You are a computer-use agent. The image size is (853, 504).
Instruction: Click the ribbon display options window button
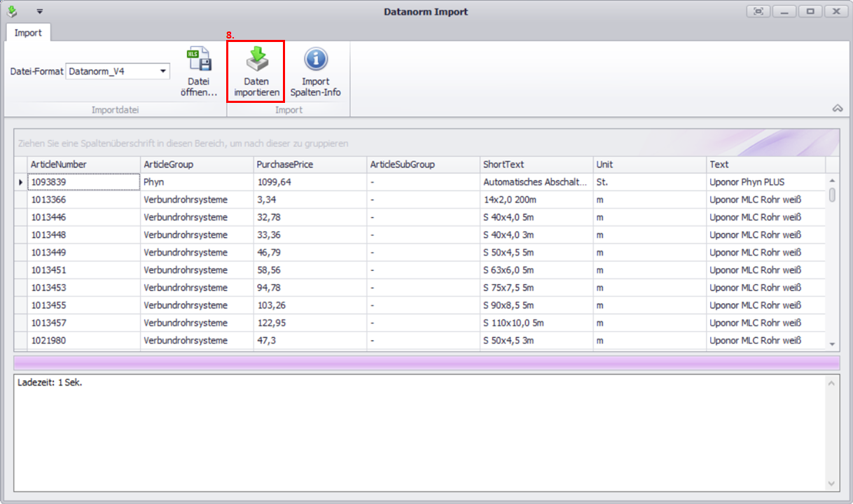[758, 11]
